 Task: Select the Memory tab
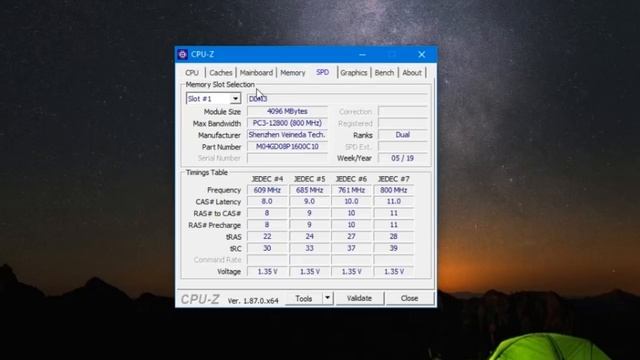click(293, 73)
